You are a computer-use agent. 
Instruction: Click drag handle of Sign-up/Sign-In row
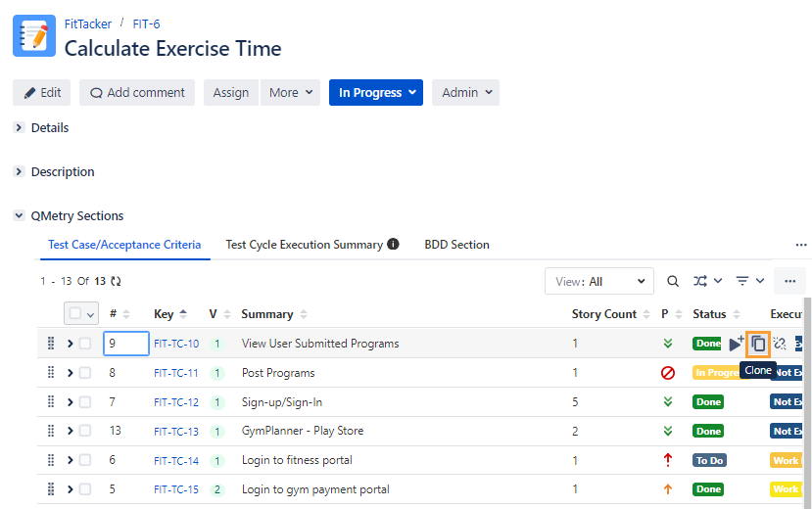51,402
